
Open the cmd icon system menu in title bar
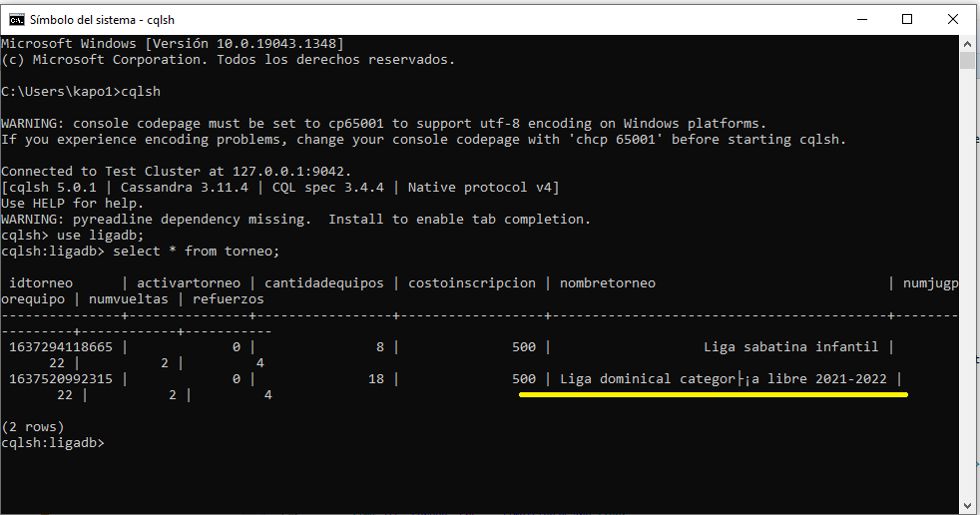click(17, 19)
